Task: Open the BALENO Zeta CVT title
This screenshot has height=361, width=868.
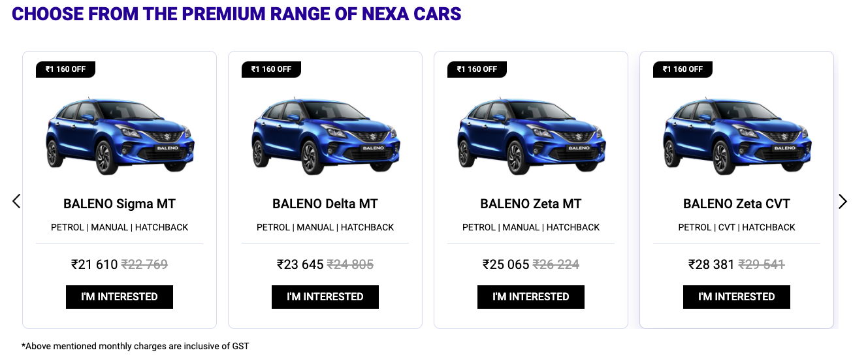Action: (737, 204)
